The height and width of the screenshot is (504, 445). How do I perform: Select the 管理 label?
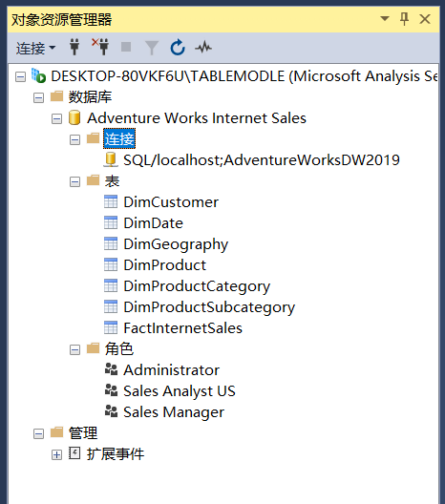click(83, 433)
